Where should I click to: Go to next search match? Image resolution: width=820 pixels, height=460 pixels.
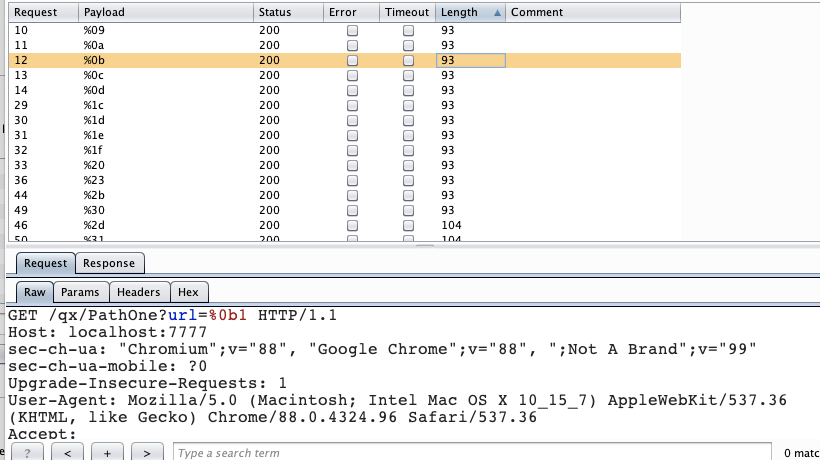point(147,453)
